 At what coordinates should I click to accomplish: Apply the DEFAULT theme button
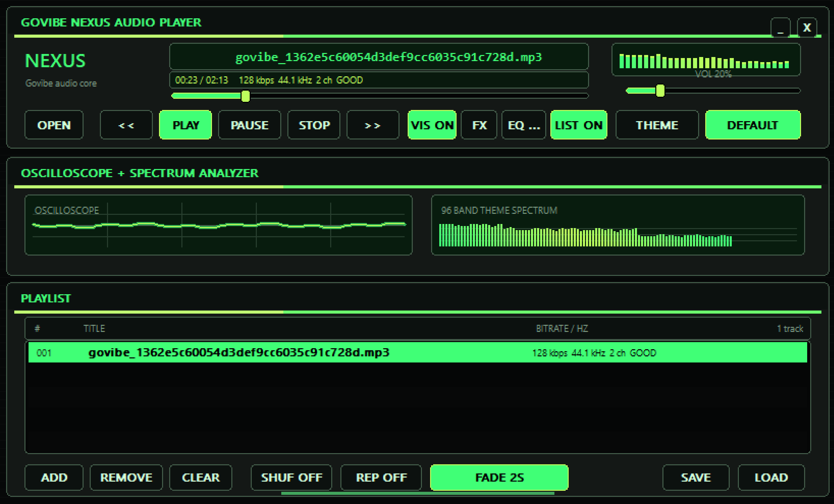[x=753, y=125]
